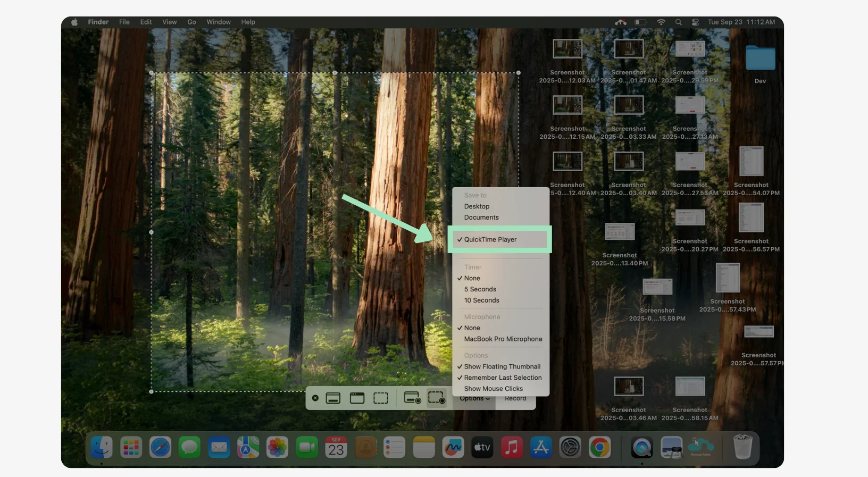The width and height of the screenshot is (868, 477).
Task: Open Safari from the Dock
Action: click(160, 447)
